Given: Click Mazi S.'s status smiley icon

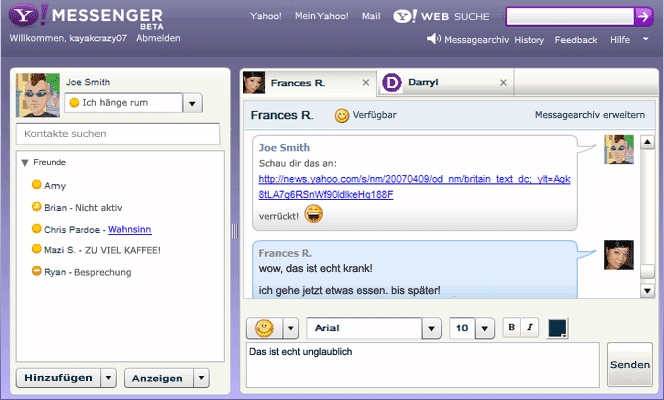Looking at the screenshot, I should (x=37, y=249).
